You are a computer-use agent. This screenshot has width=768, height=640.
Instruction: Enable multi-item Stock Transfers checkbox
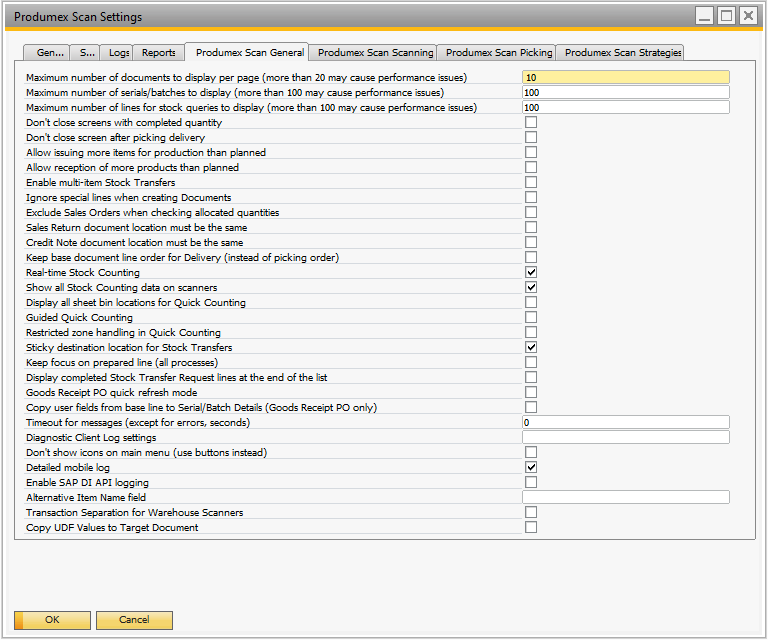[531, 182]
